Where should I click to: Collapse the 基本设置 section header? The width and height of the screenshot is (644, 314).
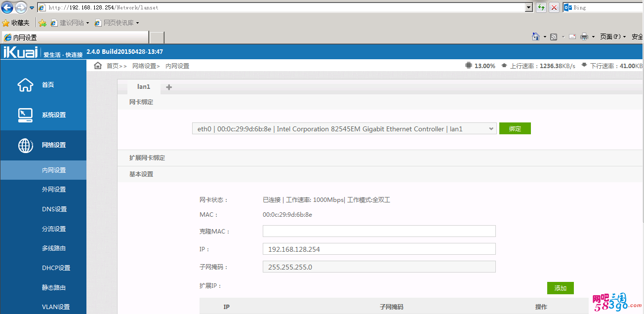pos(380,174)
